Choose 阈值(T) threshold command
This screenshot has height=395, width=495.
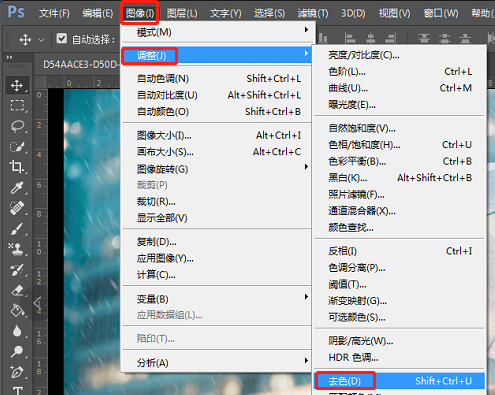point(399,284)
